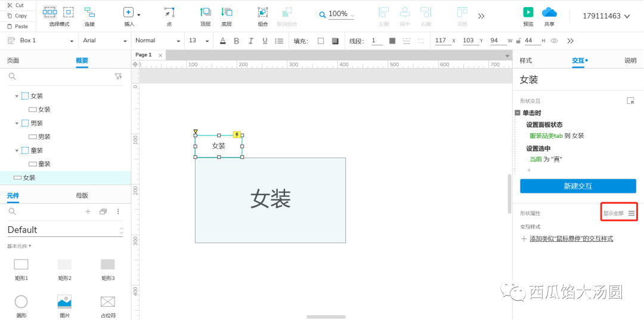Bring to front with 顶层 icon
This screenshot has height=320, width=644.
point(205,13)
